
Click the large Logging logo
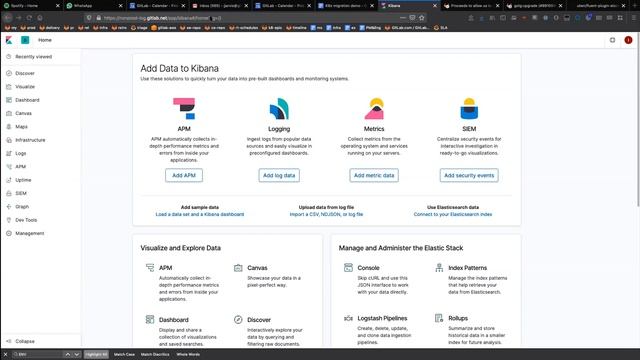279,109
